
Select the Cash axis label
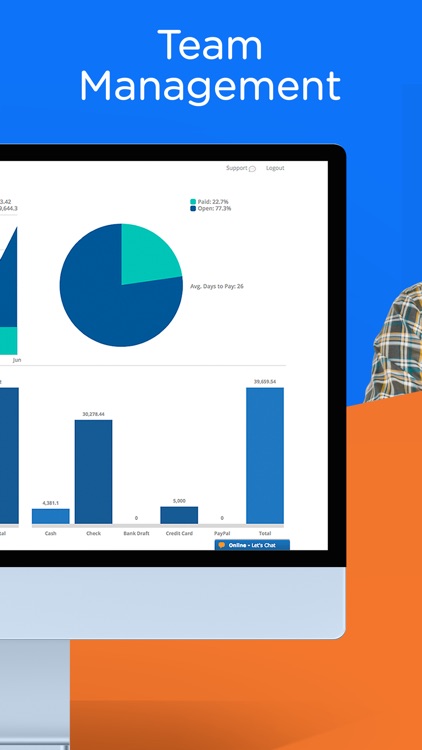pyautogui.click(x=50, y=533)
